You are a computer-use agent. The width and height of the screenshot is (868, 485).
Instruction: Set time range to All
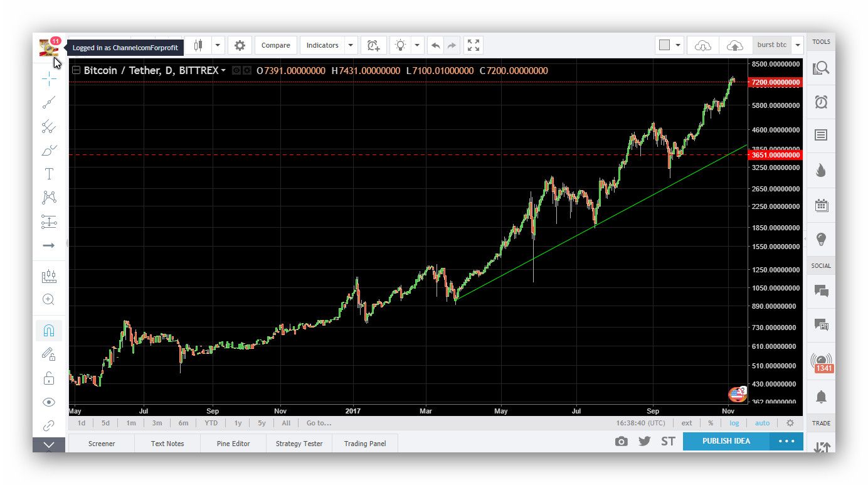[x=286, y=423]
